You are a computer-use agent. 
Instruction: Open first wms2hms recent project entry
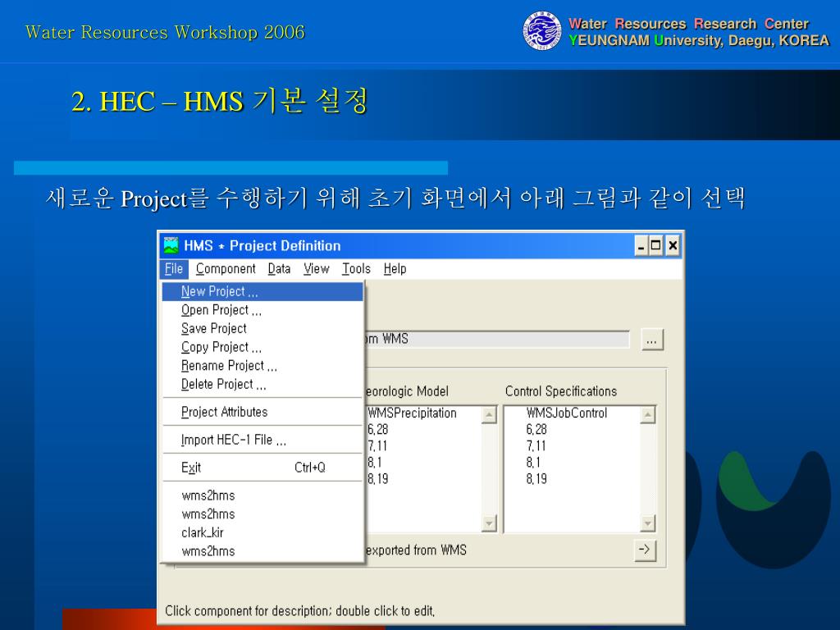[262, 495]
